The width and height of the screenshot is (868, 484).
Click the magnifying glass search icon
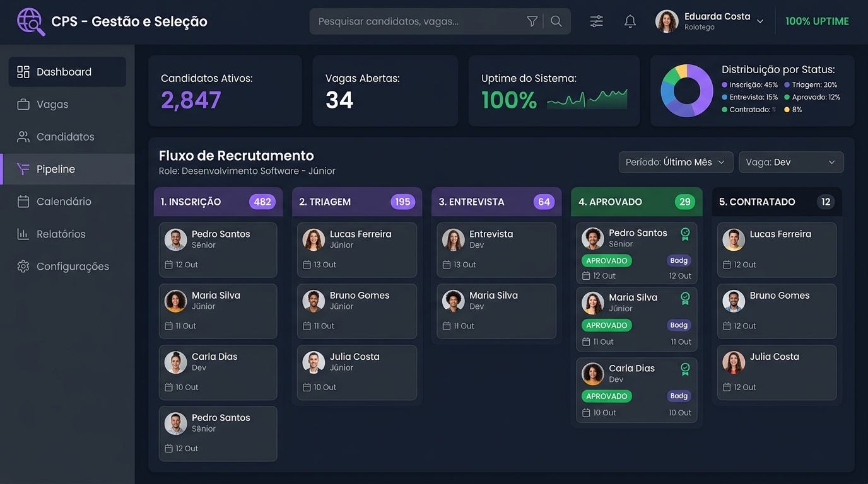pos(556,21)
